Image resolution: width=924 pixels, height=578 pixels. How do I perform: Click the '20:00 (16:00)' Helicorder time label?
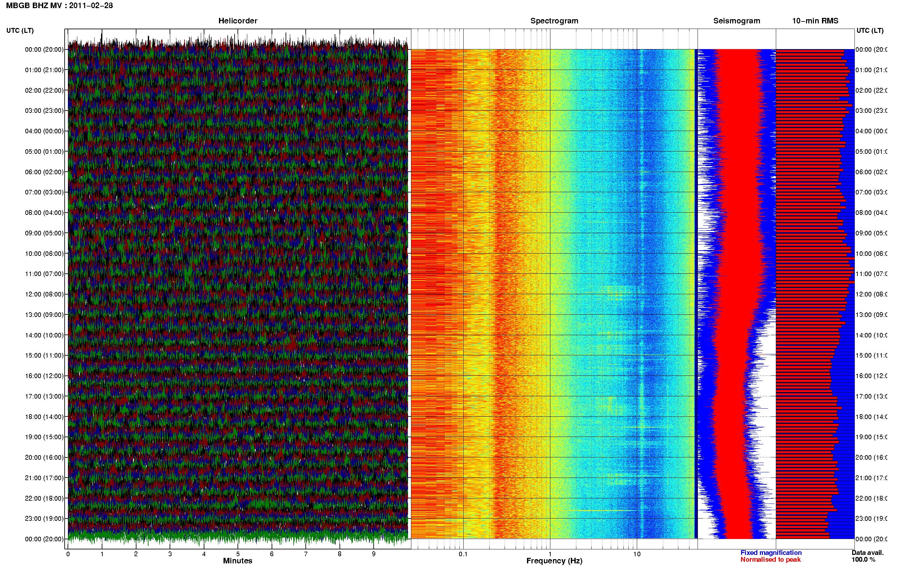click(44, 458)
